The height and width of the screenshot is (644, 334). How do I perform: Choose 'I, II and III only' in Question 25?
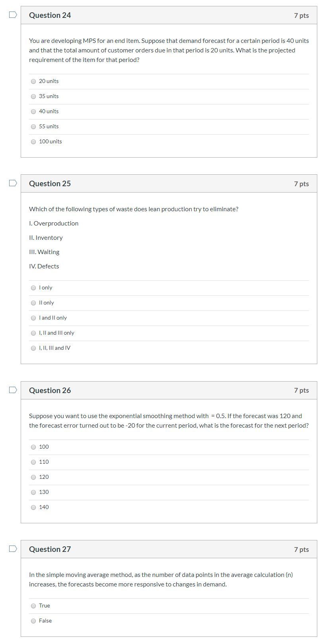coord(33,333)
